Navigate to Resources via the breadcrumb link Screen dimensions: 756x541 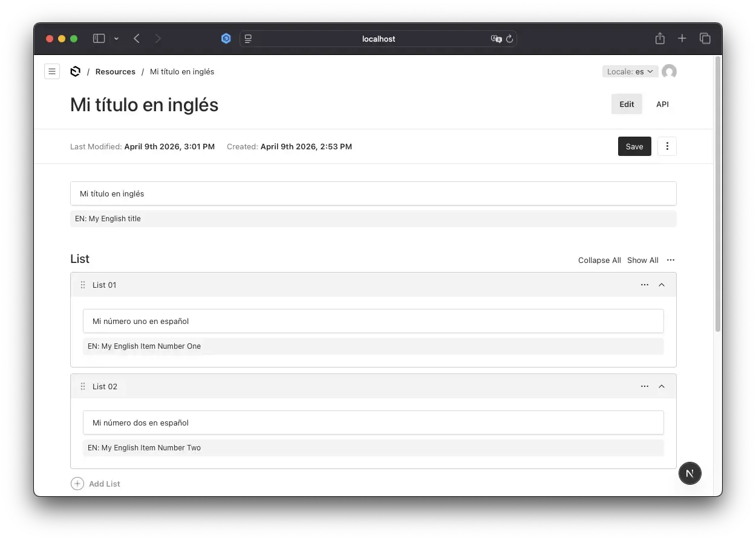point(115,71)
